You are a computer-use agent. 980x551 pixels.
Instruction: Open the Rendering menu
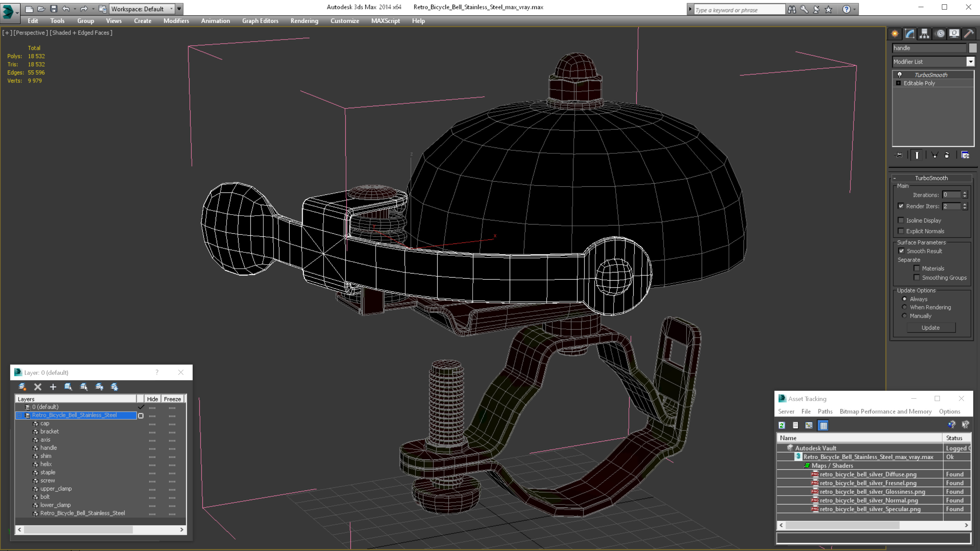click(x=304, y=21)
